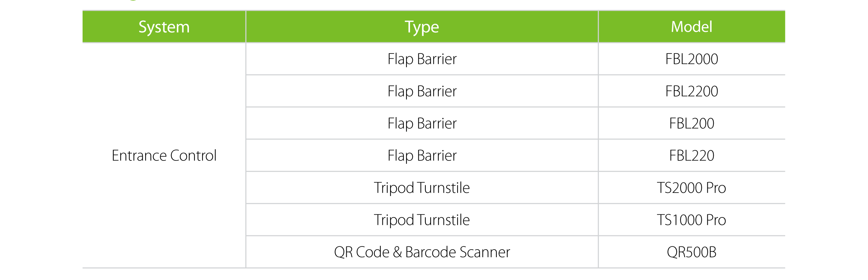Click the QR Code & Barcode Scanner type
This screenshot has width=868, height=280.
(422, 252)
